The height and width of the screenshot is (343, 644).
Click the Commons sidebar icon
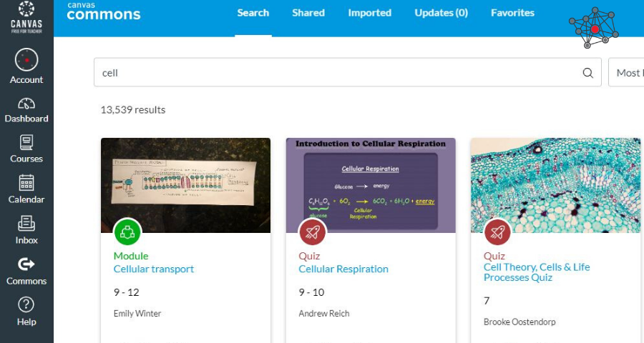[26, 271]
